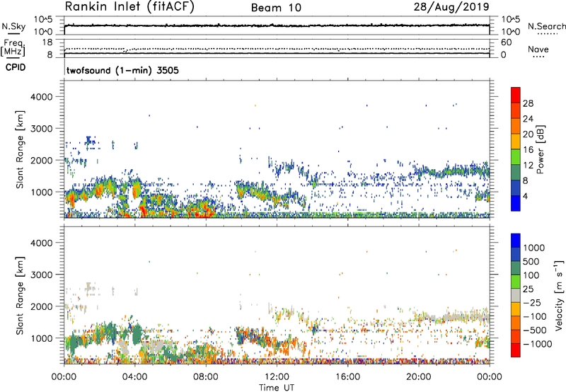Click the blue top segment of Velocity colorbar

click(x=516, y=241)
